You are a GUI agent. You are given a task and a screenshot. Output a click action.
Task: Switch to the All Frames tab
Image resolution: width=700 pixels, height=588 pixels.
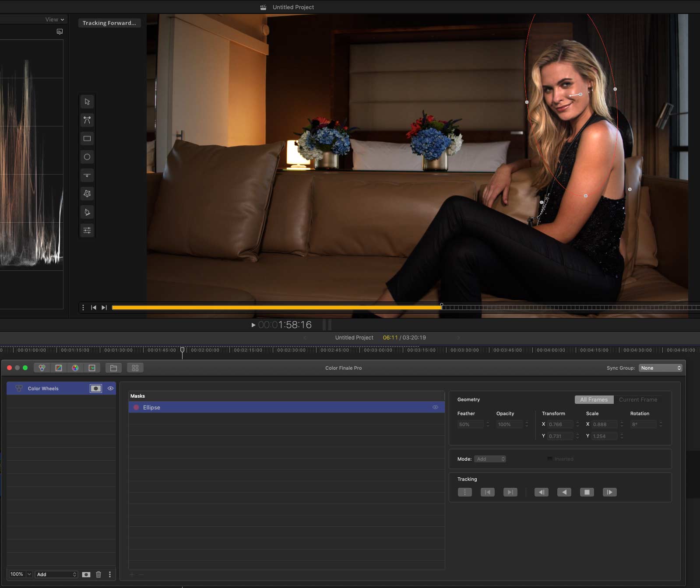[594, 399]
